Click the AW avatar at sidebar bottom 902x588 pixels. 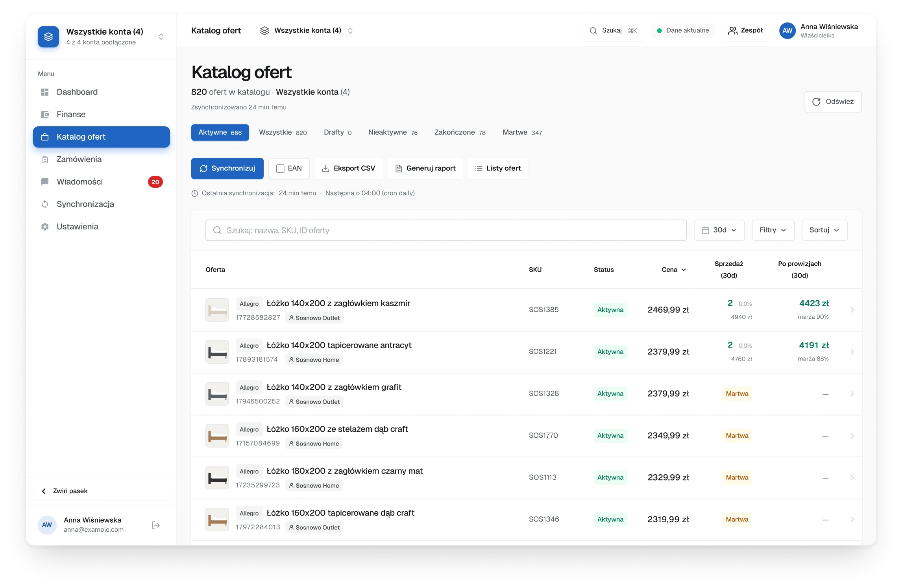tap(47, 525)
